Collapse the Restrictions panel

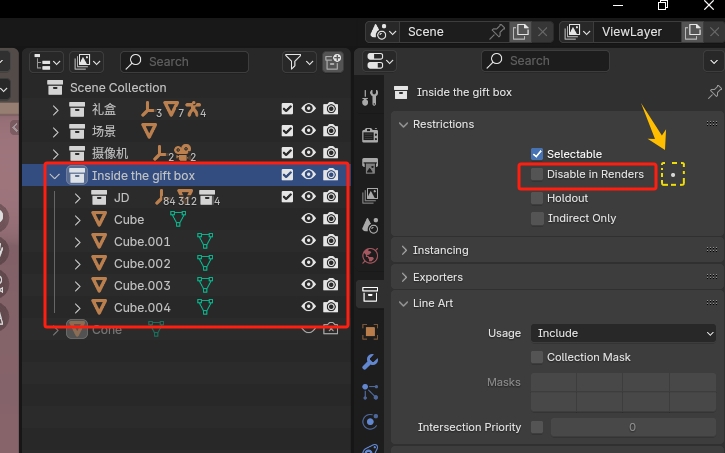click(x=403, y=124)
